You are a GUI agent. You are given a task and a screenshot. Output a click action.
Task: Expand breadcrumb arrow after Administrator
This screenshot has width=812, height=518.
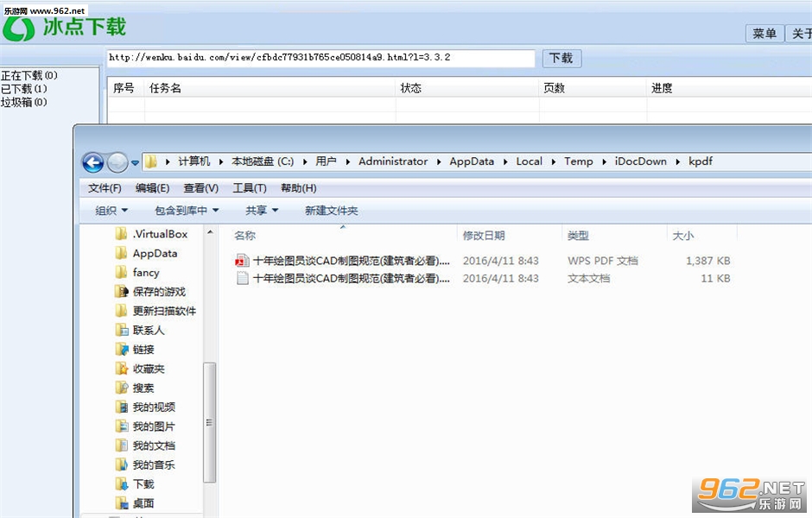(439, 162)
